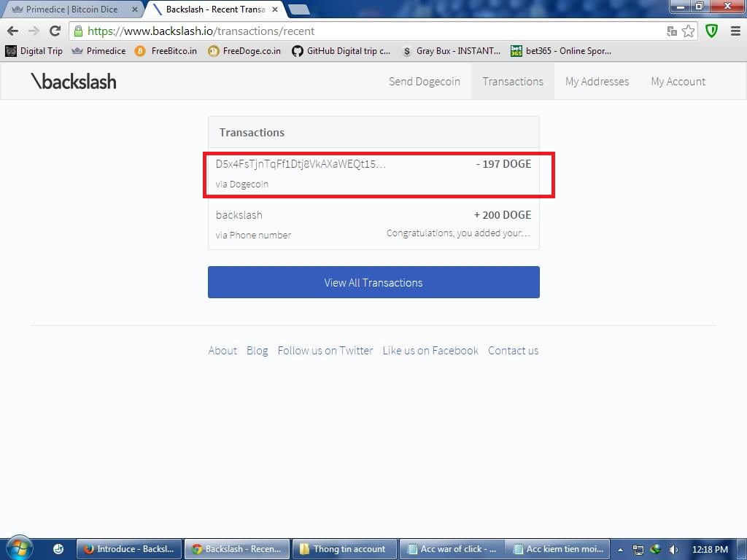This screenshot has width=747, height=560.
Task: Go to Send Dogecoin page
Action: coord(425,82)
